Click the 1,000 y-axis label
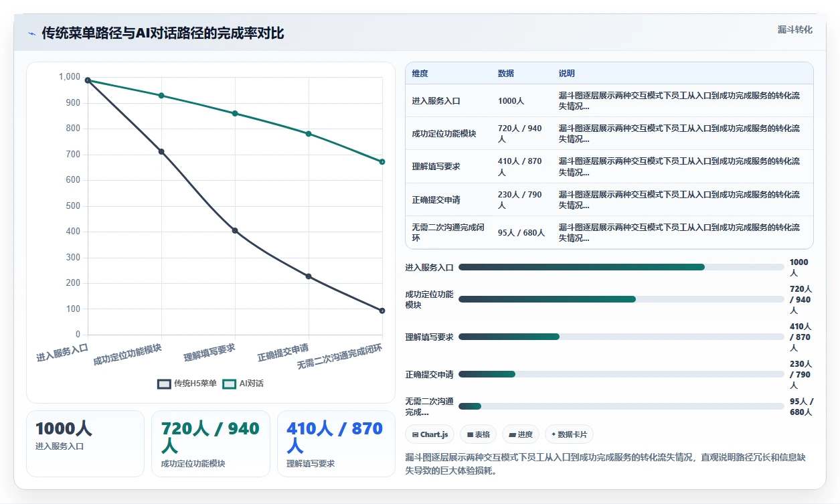The height and width of the screenshot is (504, 840). pos(70,77)
